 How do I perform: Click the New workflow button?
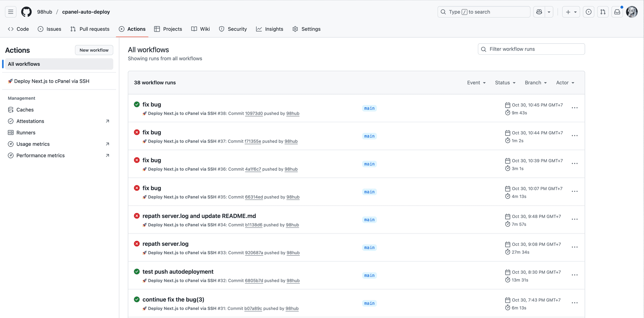coord(94,50)
